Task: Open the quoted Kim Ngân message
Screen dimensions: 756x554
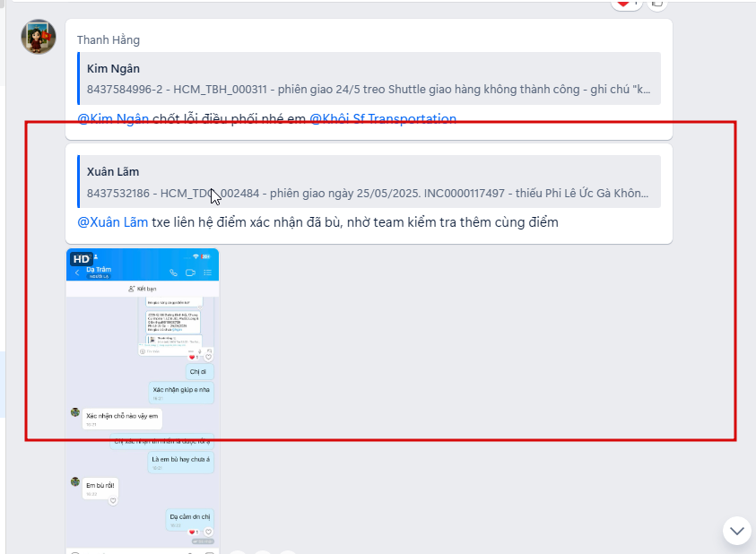Action: coord(369,79)
